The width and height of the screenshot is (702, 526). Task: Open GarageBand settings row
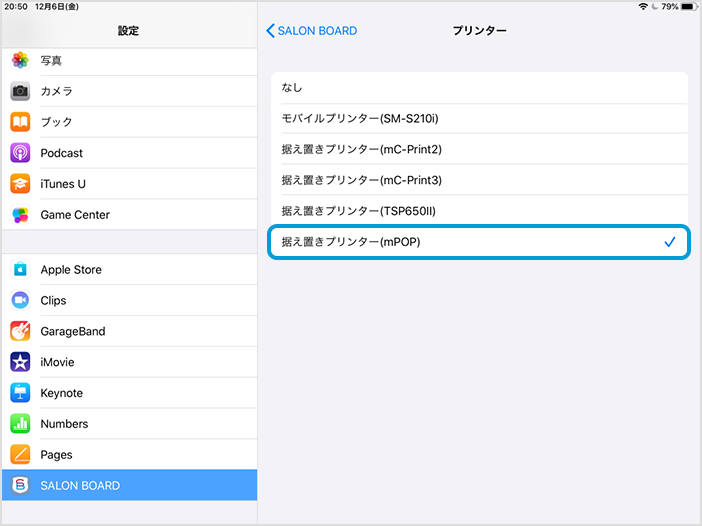tap(129, 331)
